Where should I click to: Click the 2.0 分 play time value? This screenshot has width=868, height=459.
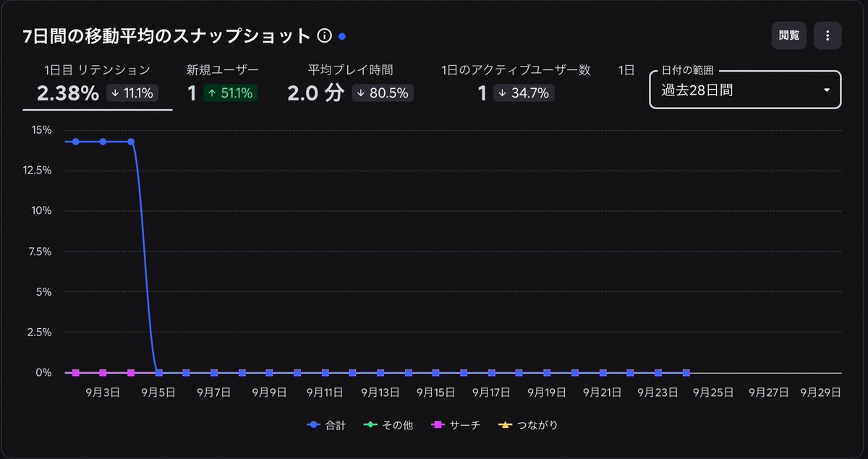tap(316, 93)
